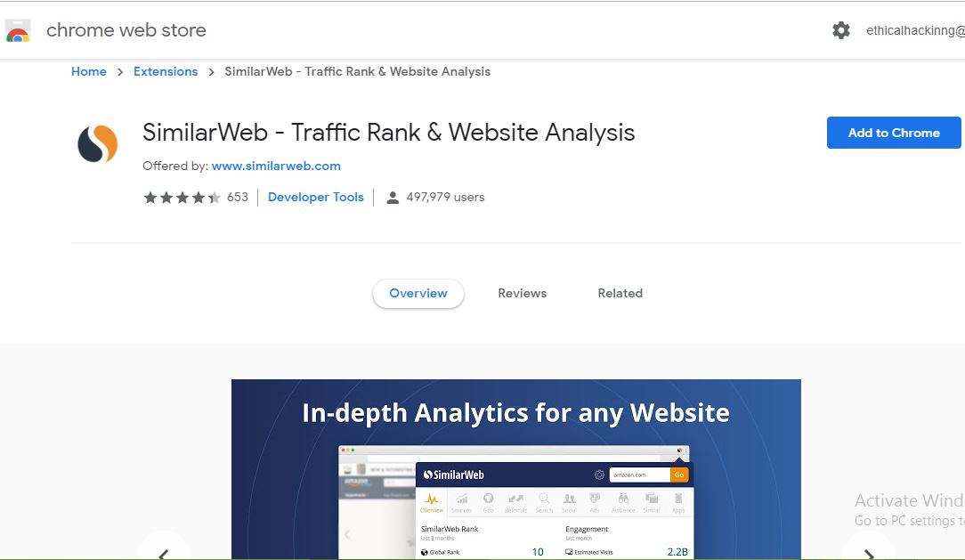Click the Extensions breadcrumb link
Screen dimensions: 965x560
[x=166, y=71]
